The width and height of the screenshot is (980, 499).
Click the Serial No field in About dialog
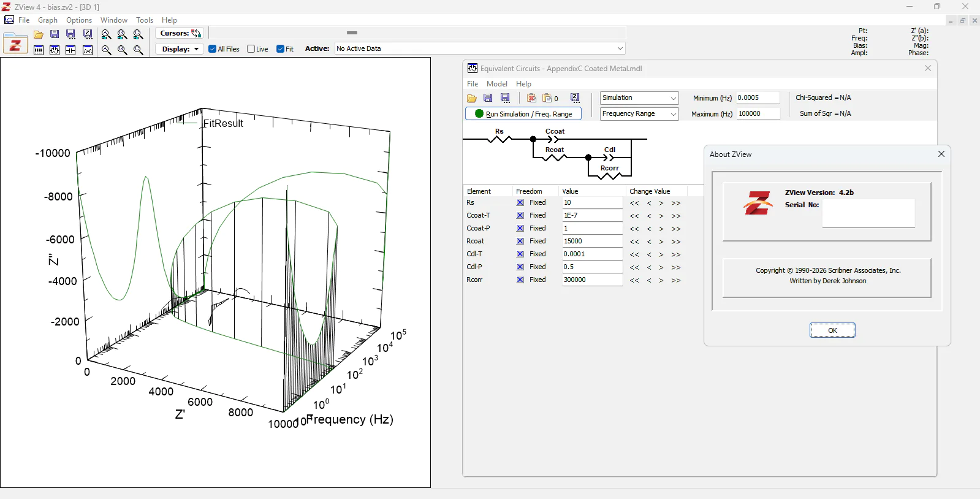[x=868, y=213]
